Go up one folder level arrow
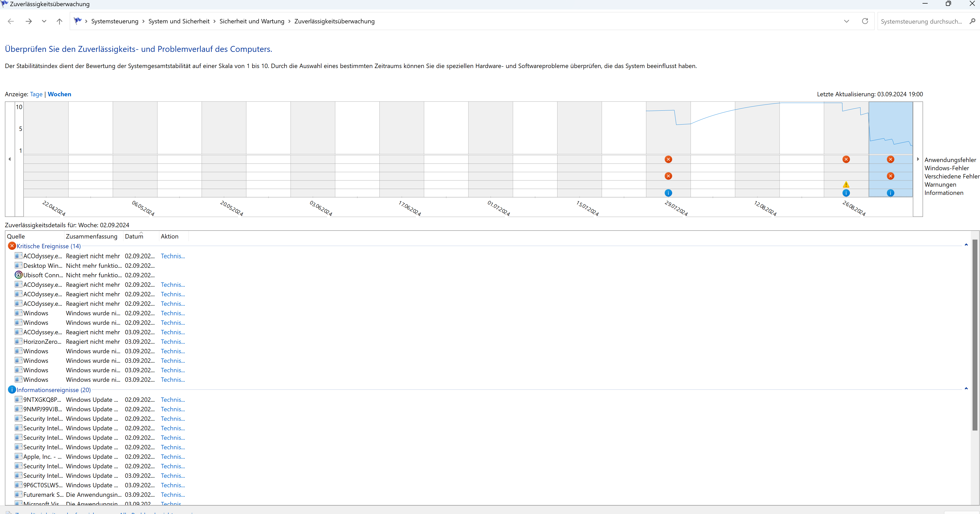This screenshot has width=980, height=514. point(59,21)
